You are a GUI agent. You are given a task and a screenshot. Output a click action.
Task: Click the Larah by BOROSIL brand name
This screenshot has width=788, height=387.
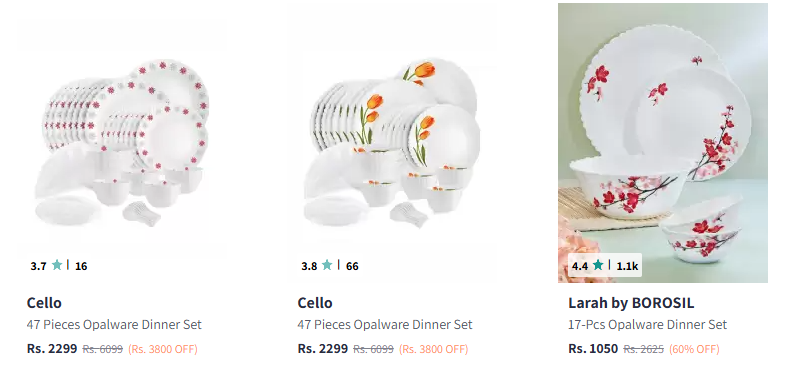point(631,303)
